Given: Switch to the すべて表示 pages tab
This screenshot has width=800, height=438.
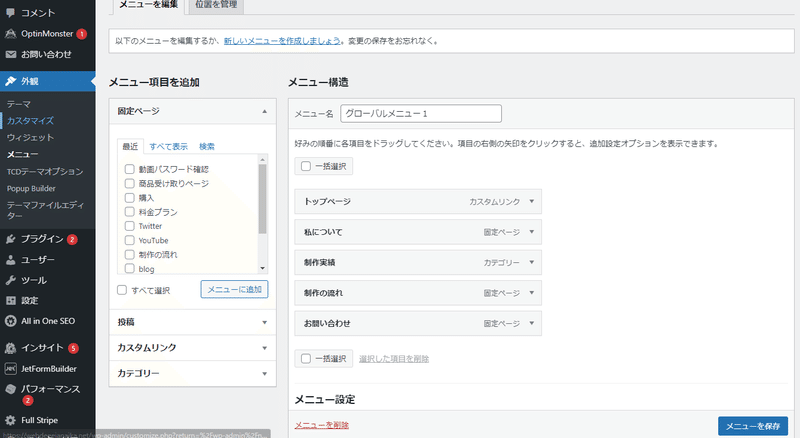Looking at the screenshot, I should pos(168,147).
